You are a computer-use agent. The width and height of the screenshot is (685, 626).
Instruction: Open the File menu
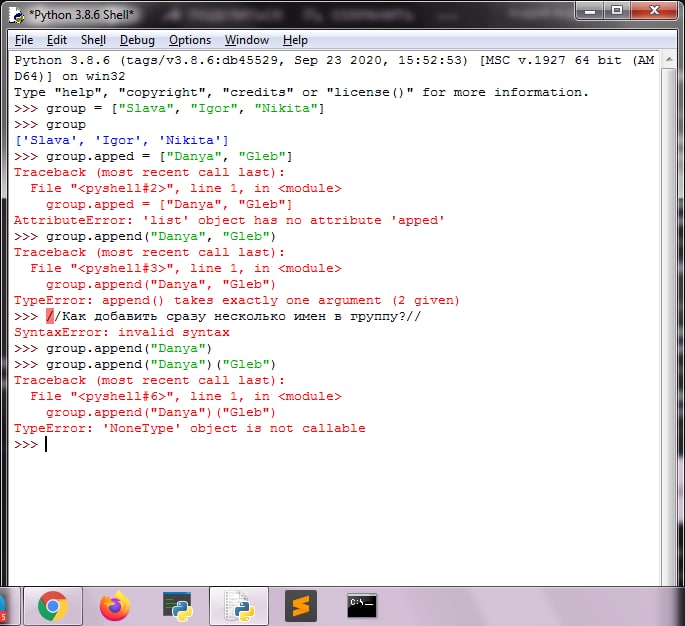pos(24,40)
